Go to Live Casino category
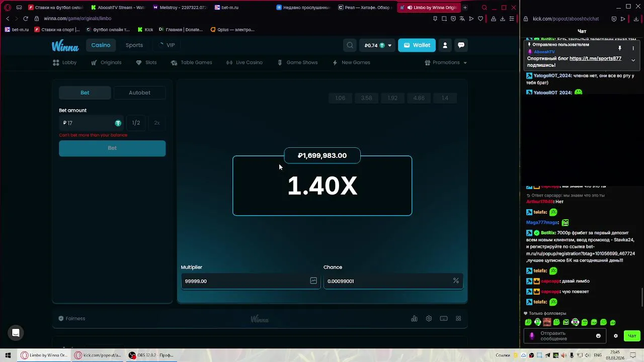The height and width of the screenshot is (362, 644). pos(245,62)
